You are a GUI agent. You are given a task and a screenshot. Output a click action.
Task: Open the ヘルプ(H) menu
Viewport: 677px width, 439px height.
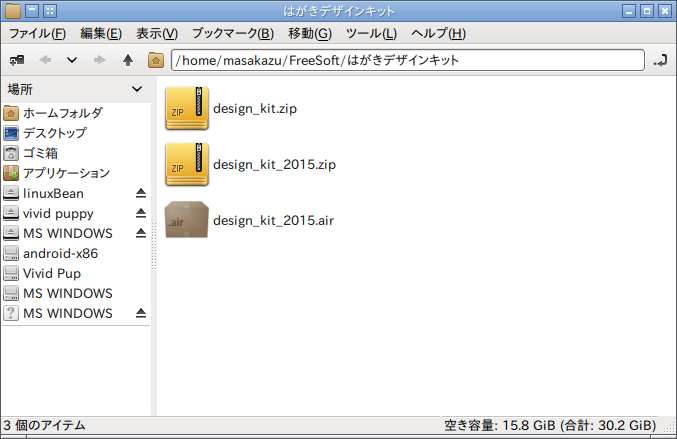coord(438,33)
